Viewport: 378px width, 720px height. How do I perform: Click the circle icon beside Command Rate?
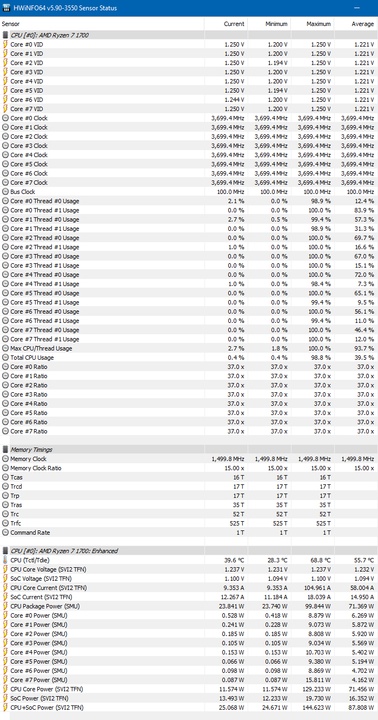coord(6,532)
